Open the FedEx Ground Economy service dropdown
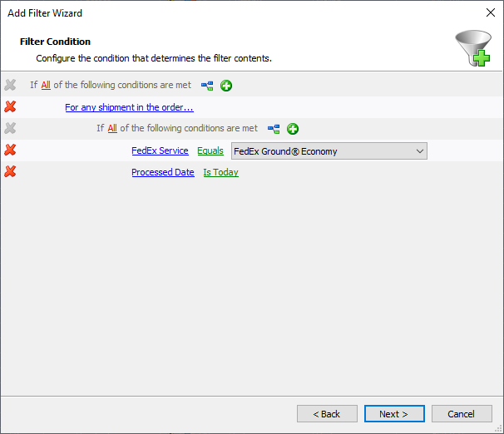504x434 pixels. (419, 151)
